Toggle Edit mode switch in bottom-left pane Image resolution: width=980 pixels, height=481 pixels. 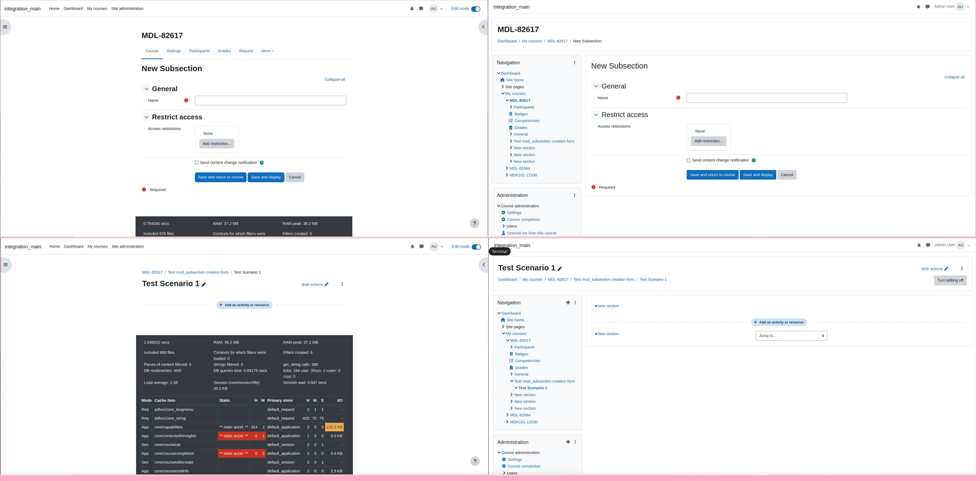click(x=476, y=247)
